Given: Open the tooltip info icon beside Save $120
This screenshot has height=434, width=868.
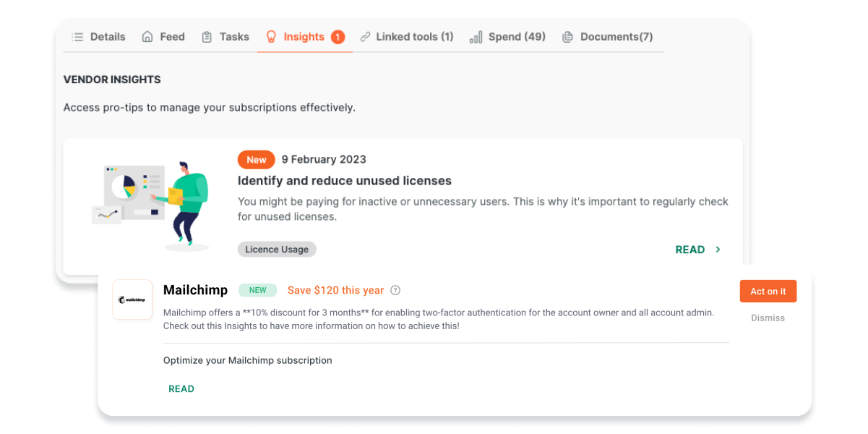Looking at the screenshot, I should (395, 289).
